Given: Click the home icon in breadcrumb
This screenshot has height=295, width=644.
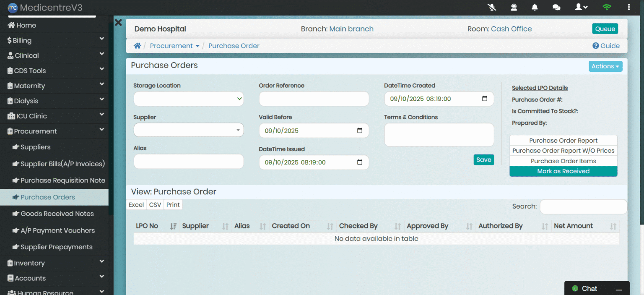Looking at the screenshot, I should click(x=137, y=46).
